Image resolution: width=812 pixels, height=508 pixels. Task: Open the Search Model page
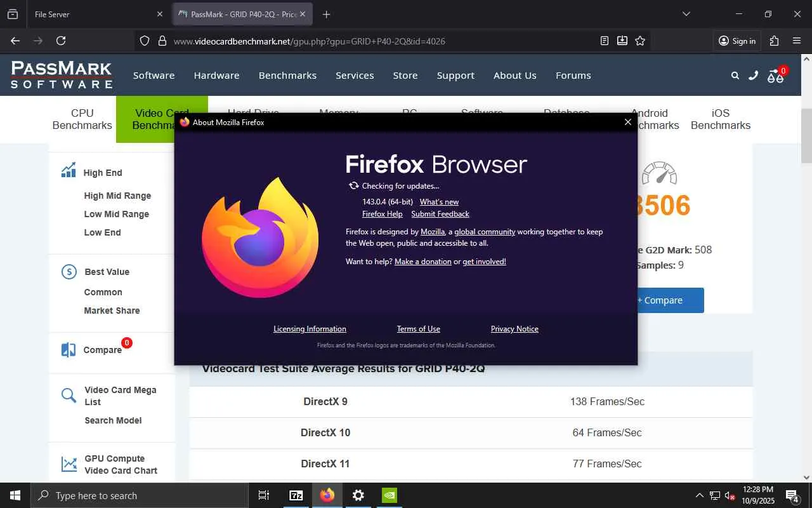tap(113, 420)
